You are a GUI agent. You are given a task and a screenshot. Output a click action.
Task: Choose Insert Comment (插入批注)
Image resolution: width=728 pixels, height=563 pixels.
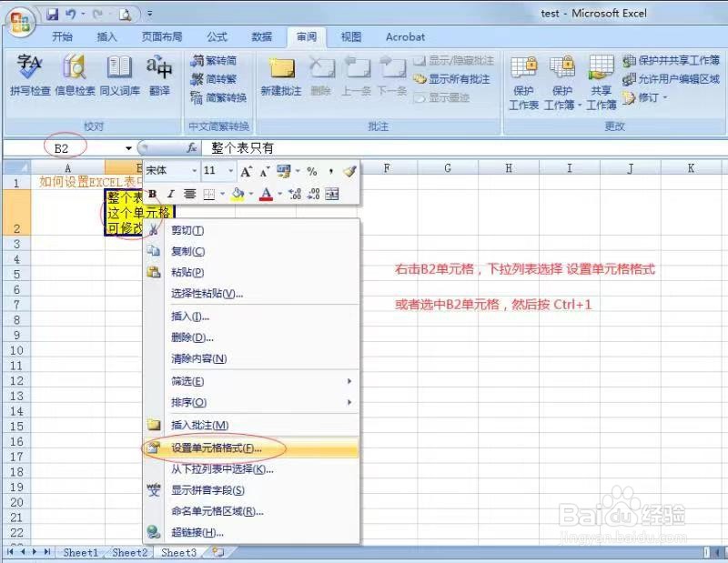[x=251, y=425]
